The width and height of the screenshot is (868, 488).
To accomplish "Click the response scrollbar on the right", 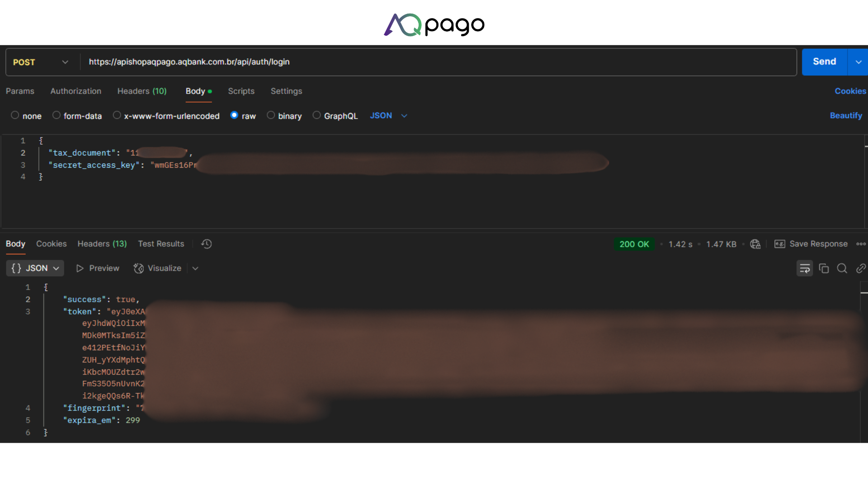I will pos(864,361).
